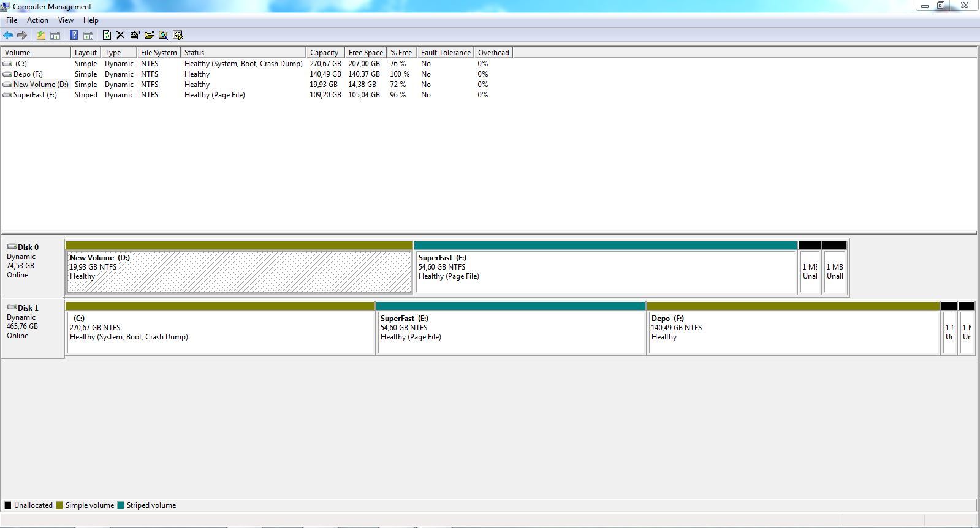The image size is (980, 528).
Task: Click the Disk 0 disk icon
Action: pos(12,247)
